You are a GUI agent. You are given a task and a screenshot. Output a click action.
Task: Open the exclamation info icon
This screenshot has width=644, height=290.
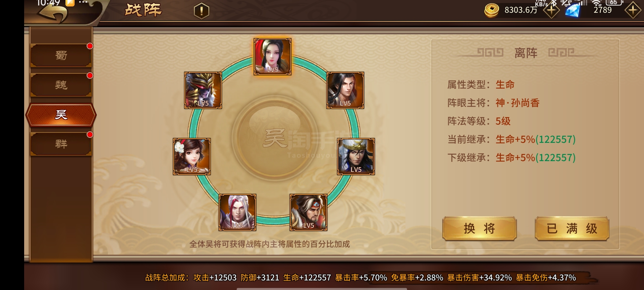click(202, 11)
